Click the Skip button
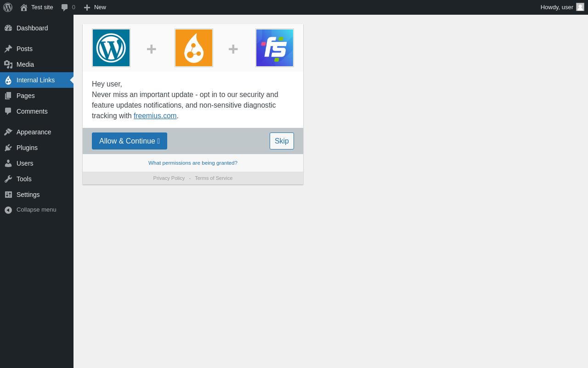This screenshot has width=588, height=368. (x=282, y=141)
